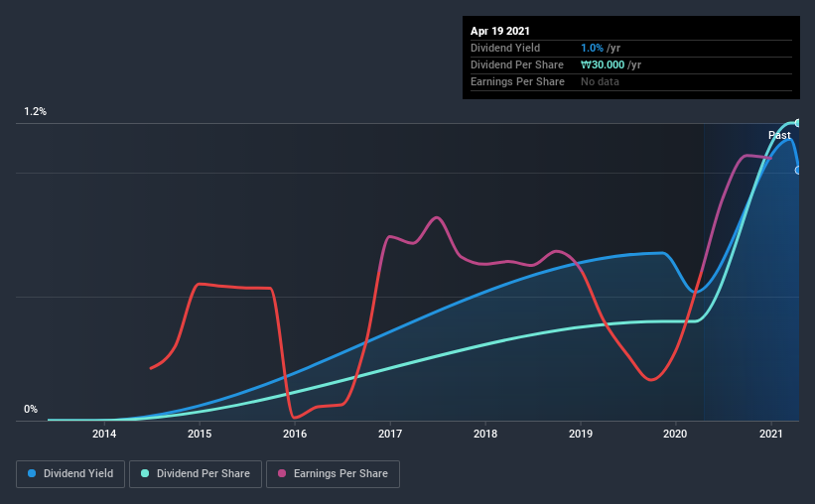Image resolution: width=815 pixels, height=504 pixels.
Task: Click the Dividend Yield endpoint marker
Action: point(797,170)
